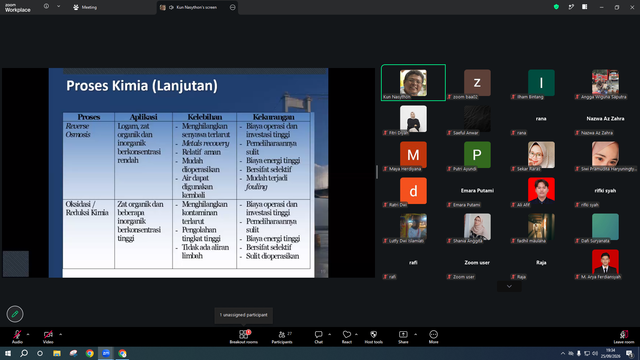Expand reactions arrow beside React
Image resolution: width=640 pixels, height=360 pixels.
pos(356,334)
